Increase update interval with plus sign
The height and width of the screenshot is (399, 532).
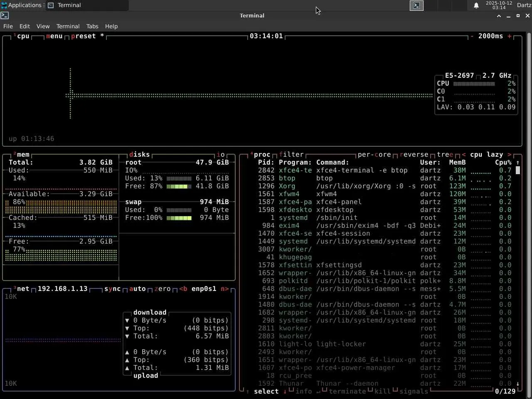click(x=509, y=36)
